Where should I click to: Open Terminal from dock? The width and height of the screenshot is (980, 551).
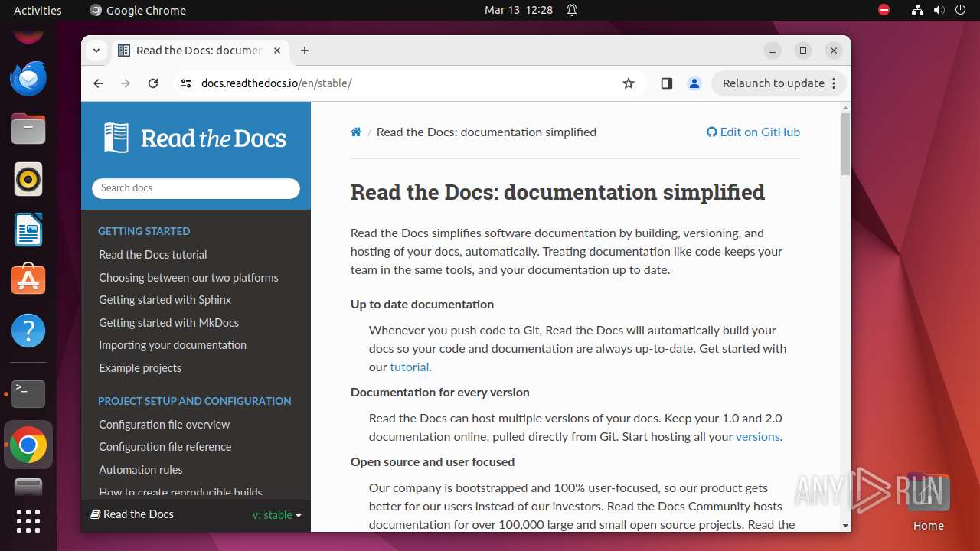[x=28, y=394]
